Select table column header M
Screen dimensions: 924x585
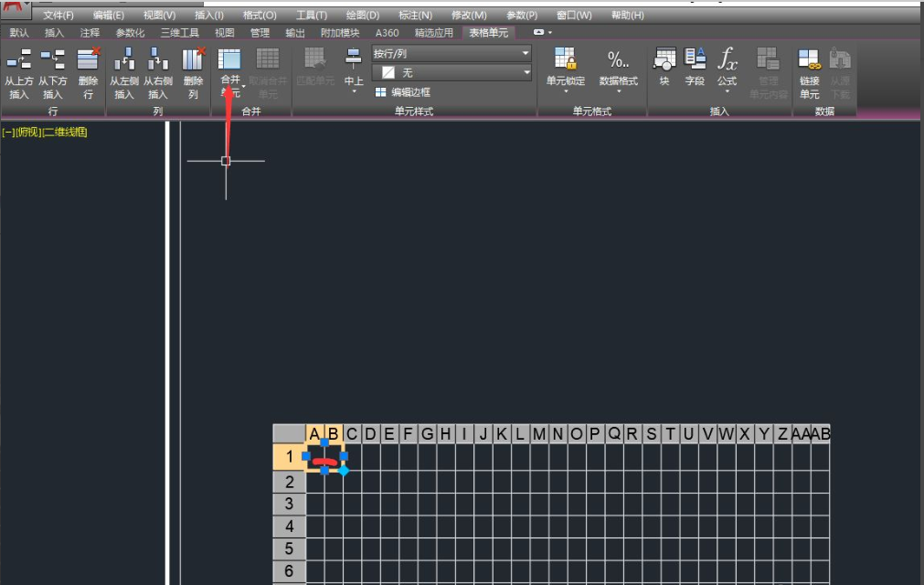point(539,433)
